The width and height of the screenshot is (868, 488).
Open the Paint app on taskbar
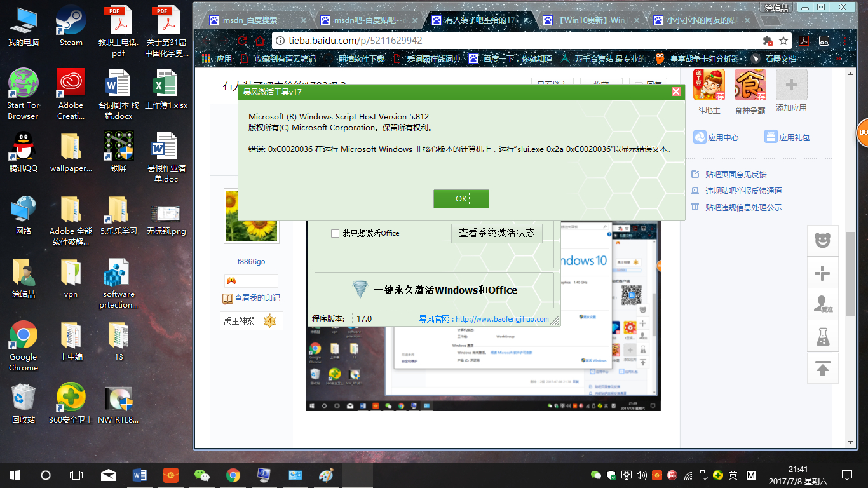point(326,475)
